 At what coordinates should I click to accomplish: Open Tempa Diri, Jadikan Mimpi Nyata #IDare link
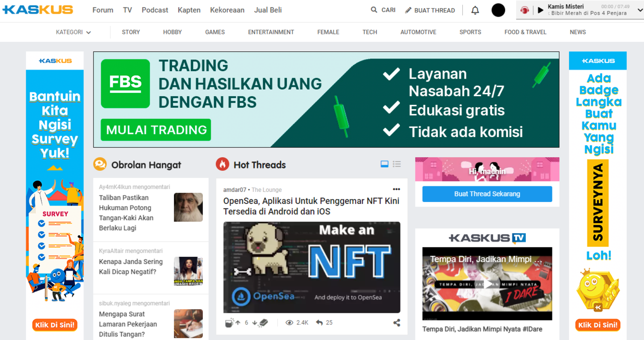482,329
